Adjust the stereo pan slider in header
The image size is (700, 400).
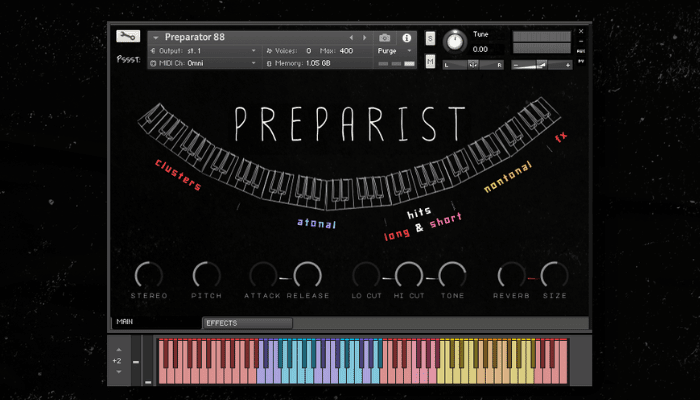(x=473, y=64)
